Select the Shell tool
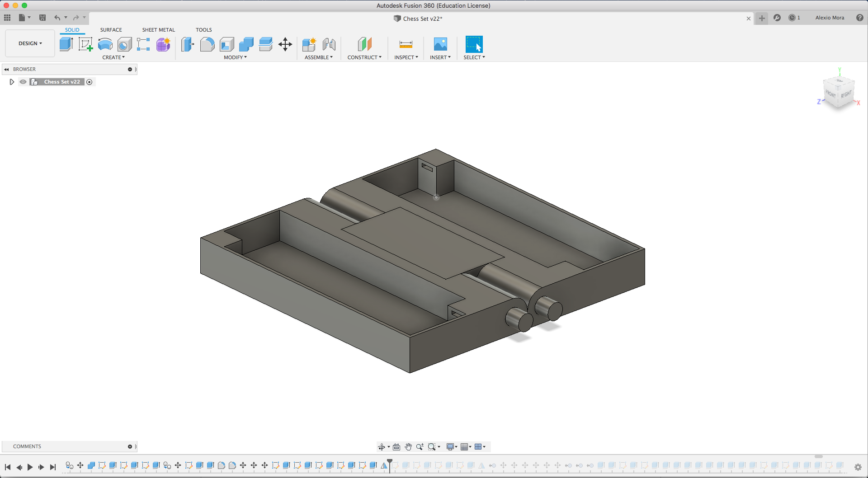Image resolution: width=868 pixels, height=478 pixels. tap(227, 44)
